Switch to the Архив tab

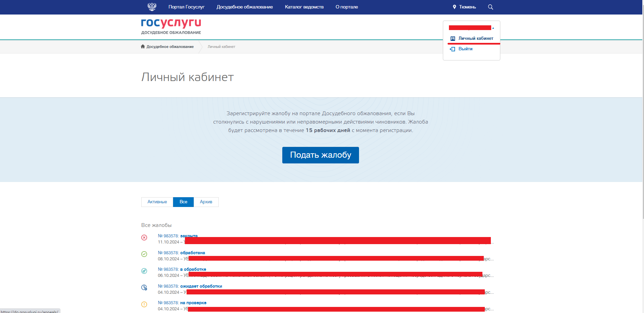coord(206,202)
